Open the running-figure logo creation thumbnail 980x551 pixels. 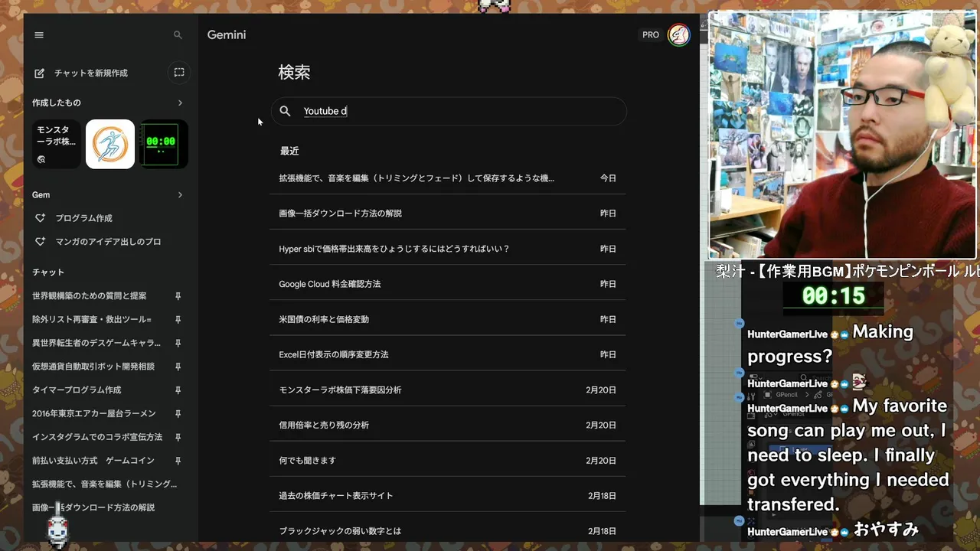click(x=110, y=144)
